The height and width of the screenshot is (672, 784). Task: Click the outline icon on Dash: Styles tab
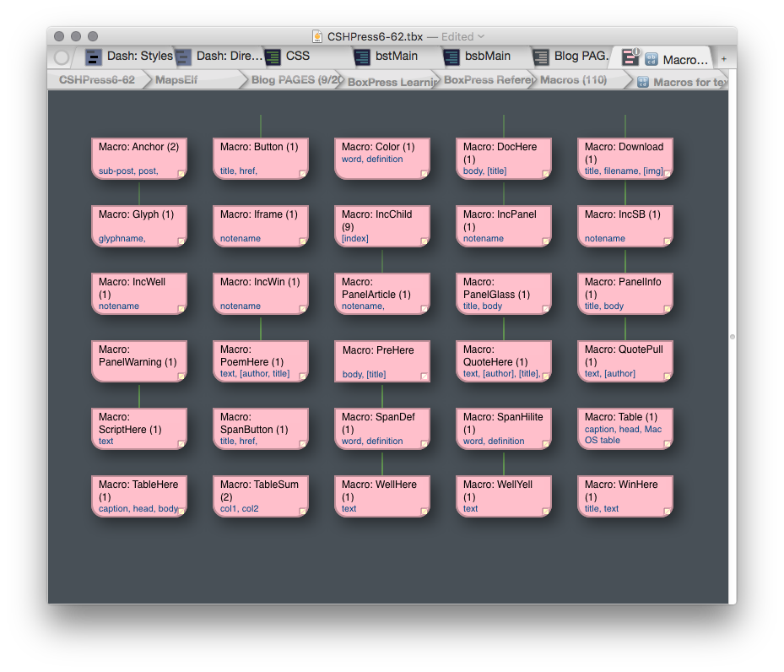[x=94, y=57]
